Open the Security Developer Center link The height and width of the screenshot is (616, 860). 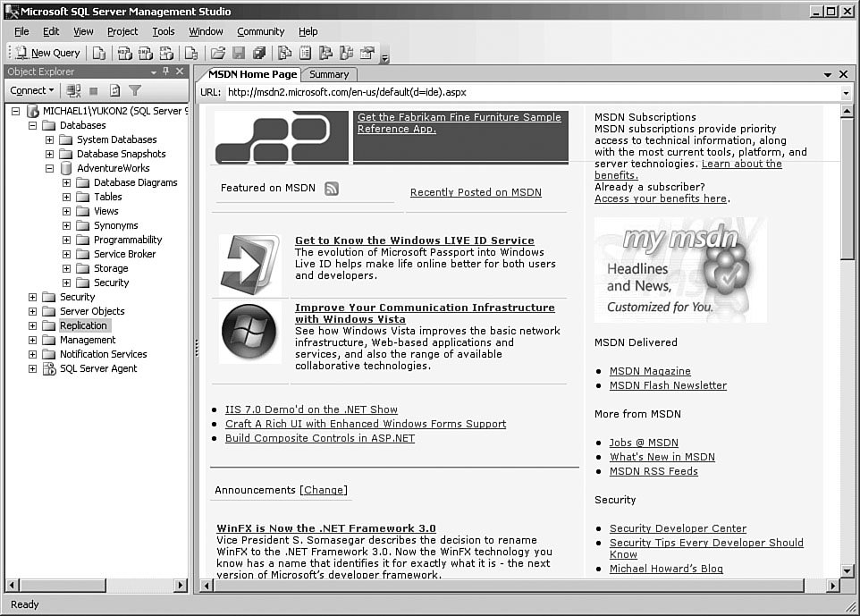tap(678, 528)
